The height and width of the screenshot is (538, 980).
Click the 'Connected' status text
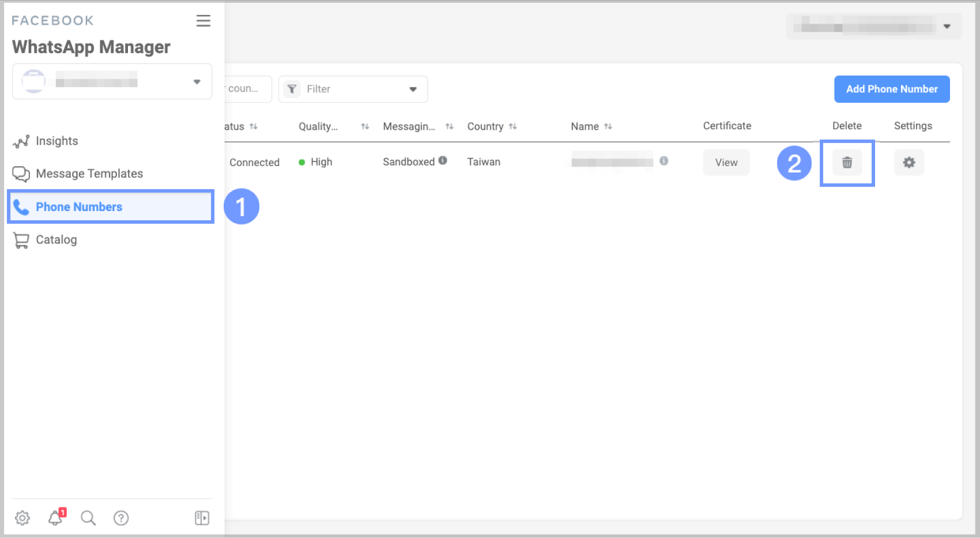(x=254, y=163)
